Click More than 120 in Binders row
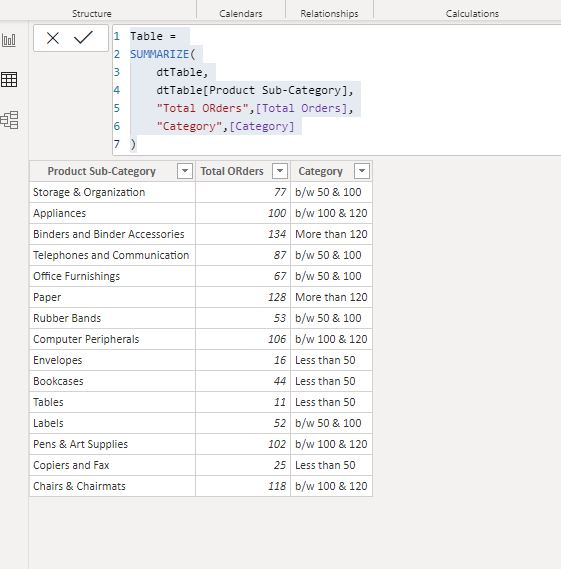The height and width of the screenshot is (569, 561). (x=331, y=234)
